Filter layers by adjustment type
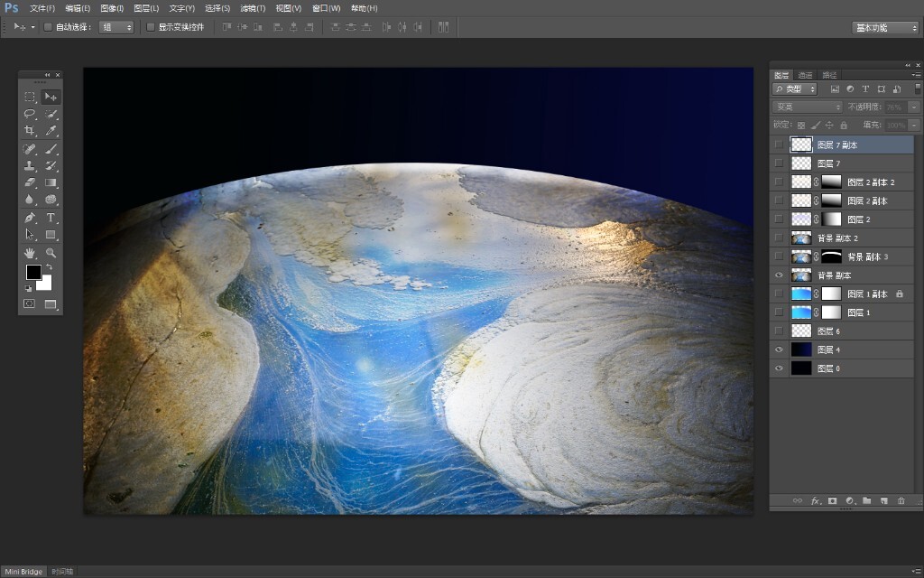This screenshot has height=578, width=924. click(x=850, y=89)
